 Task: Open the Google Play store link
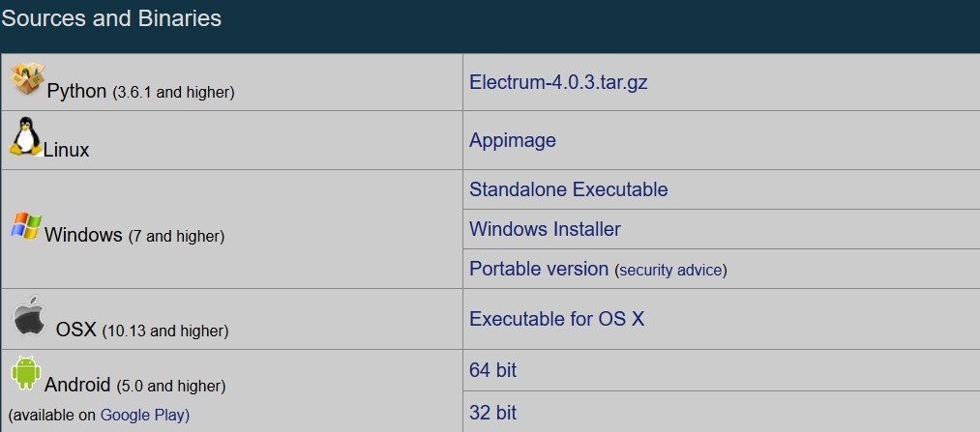pyautogui.click(x=142, y=415)
